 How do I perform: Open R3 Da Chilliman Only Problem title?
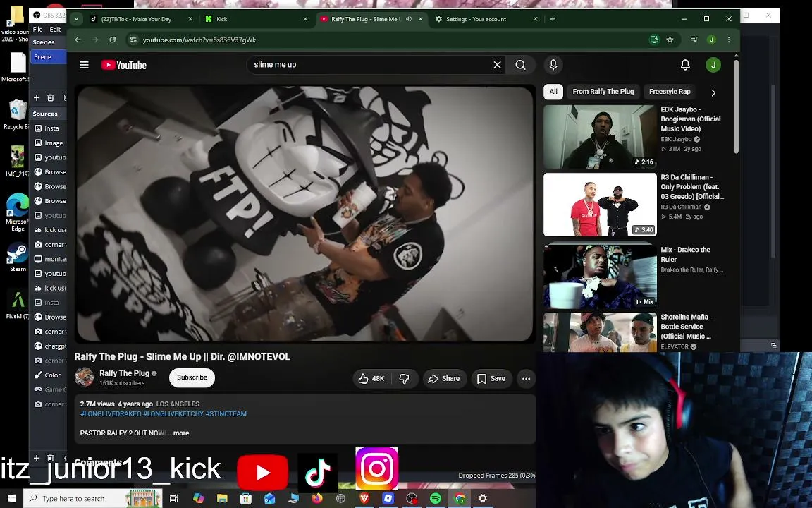point(692,186)
